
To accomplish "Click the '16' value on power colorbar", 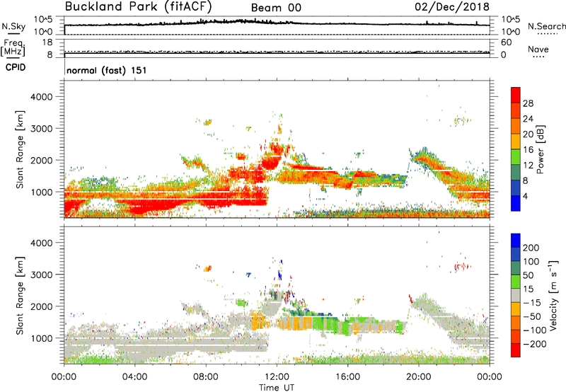I will (528, 149).
